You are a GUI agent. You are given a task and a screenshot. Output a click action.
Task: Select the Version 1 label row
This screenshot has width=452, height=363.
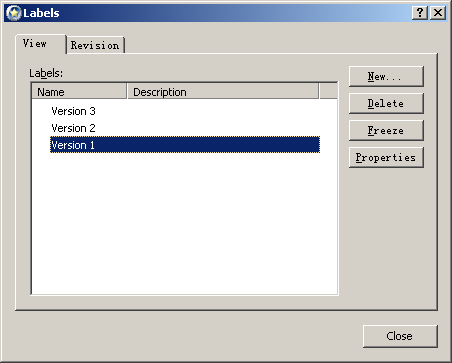click(185, 145)
